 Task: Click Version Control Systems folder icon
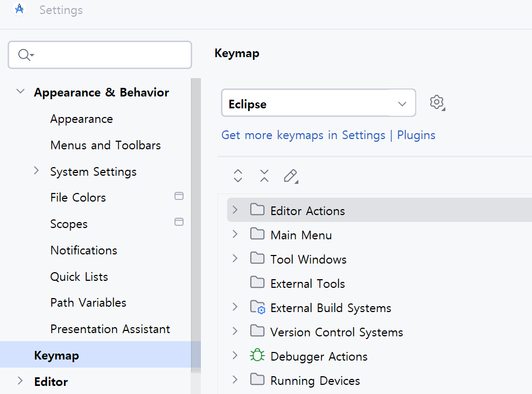(257, 331)
